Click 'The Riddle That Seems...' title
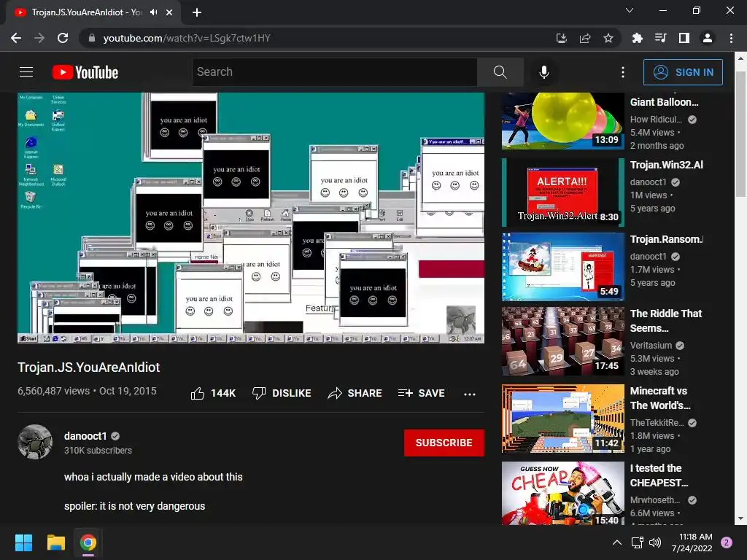Screen dimensions: 747x560 pyautogui.click(x=666, y=321)
